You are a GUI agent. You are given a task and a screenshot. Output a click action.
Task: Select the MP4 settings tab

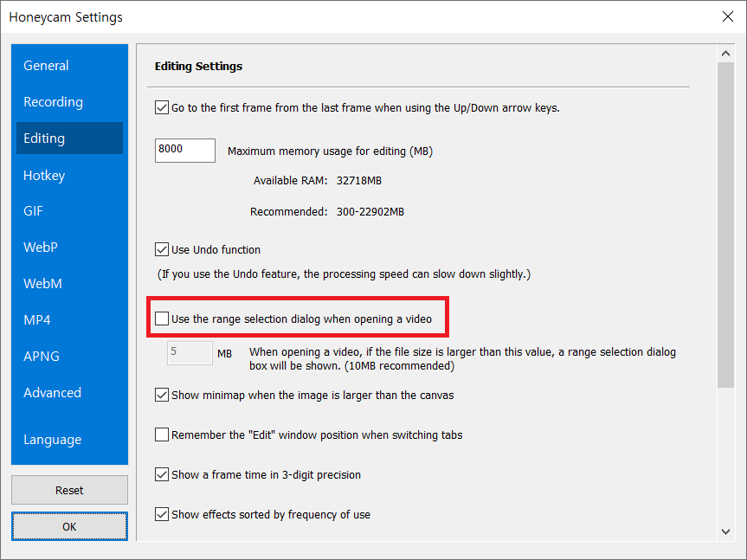[x=37, y=320]
